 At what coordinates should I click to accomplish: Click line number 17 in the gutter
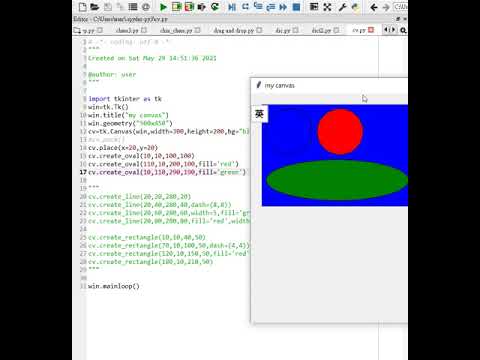point(83,172)
